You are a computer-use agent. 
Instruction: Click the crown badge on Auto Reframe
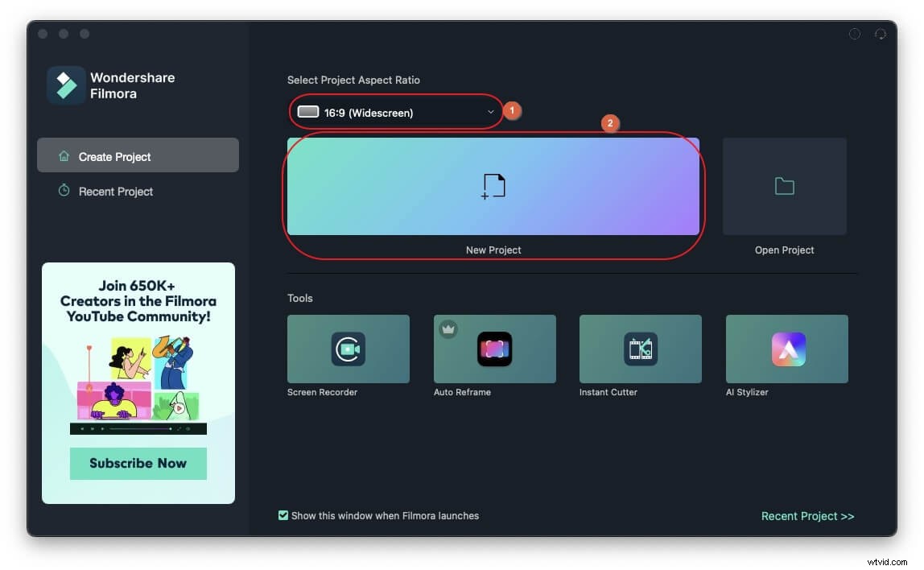448,328
